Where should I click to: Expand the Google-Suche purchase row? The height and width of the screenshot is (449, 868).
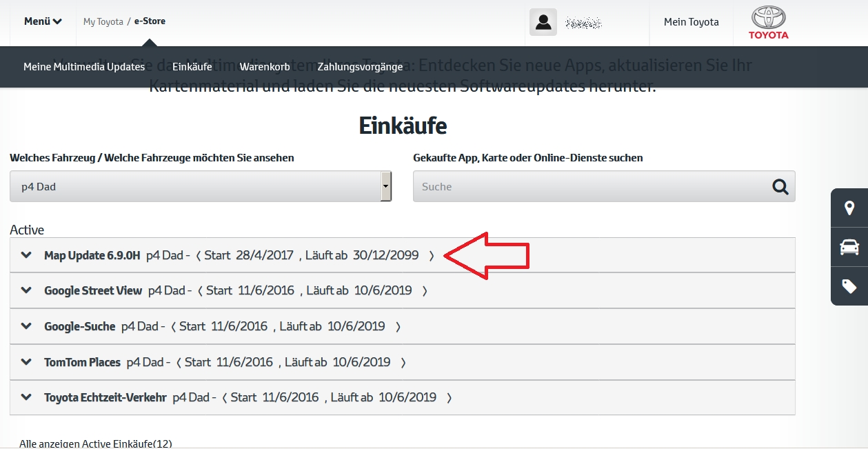(x=27, y=326)
